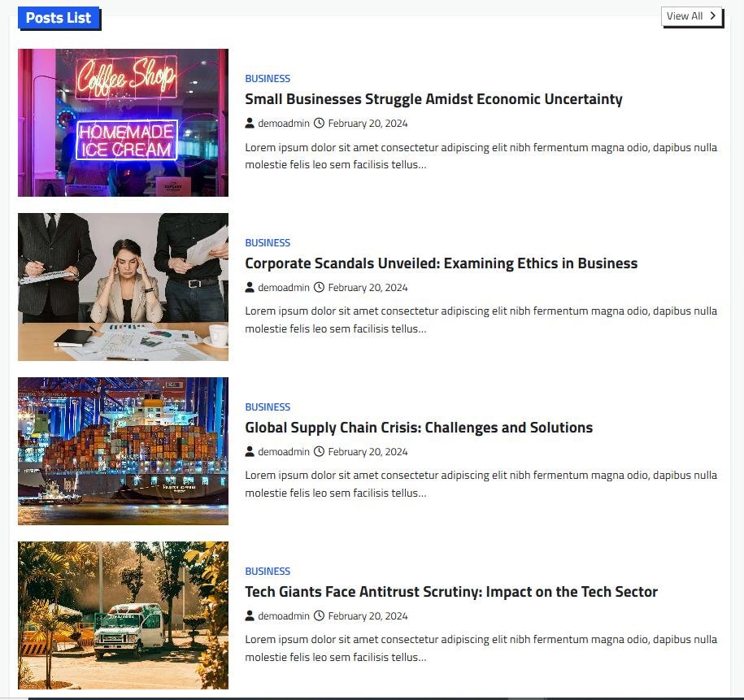
Task: Click Lorem ipsum excerpt under Global Supply Chain post
Action: (x=481, y=484)
